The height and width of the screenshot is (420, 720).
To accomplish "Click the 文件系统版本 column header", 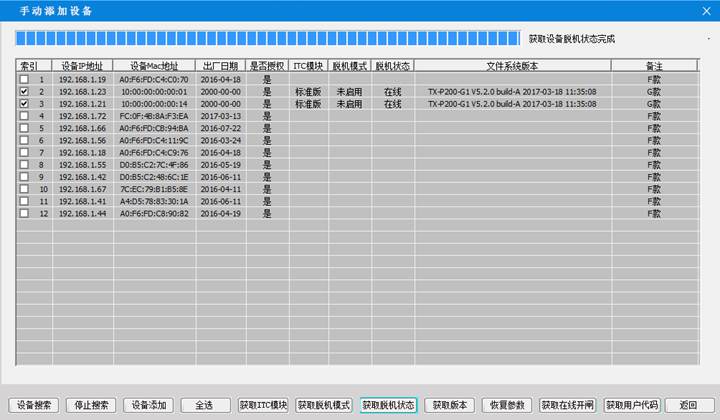I will click(x=511, y=65).
